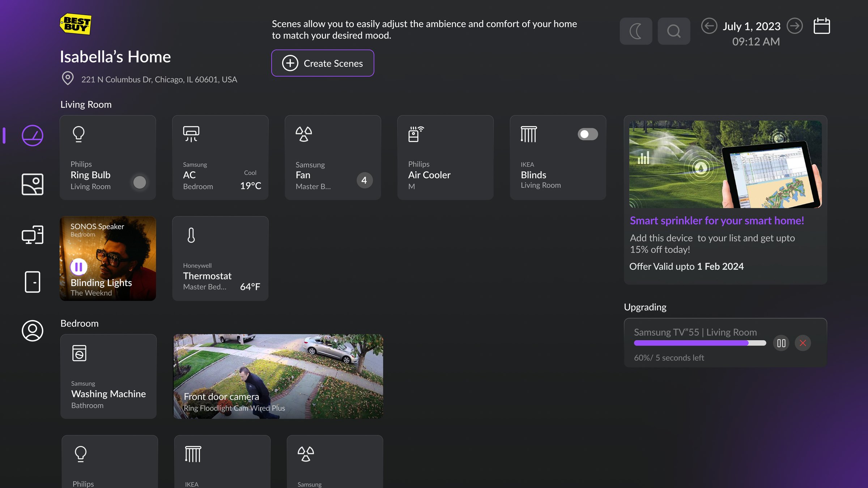Click the bottom-row Philips lightbulb icon
This screenshot has height=488, width=868.
(x=81, y=454)
